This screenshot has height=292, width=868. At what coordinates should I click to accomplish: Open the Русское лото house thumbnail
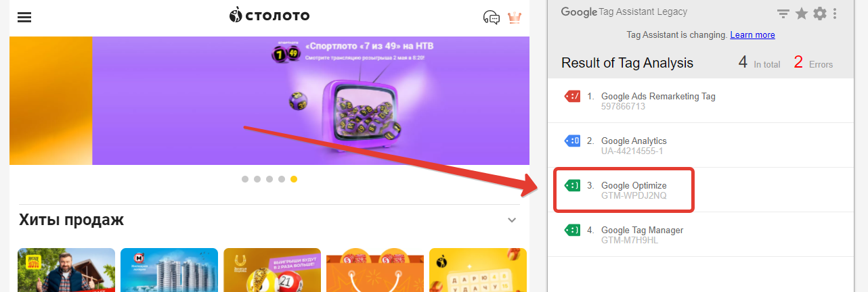click(x=66, y=270)
